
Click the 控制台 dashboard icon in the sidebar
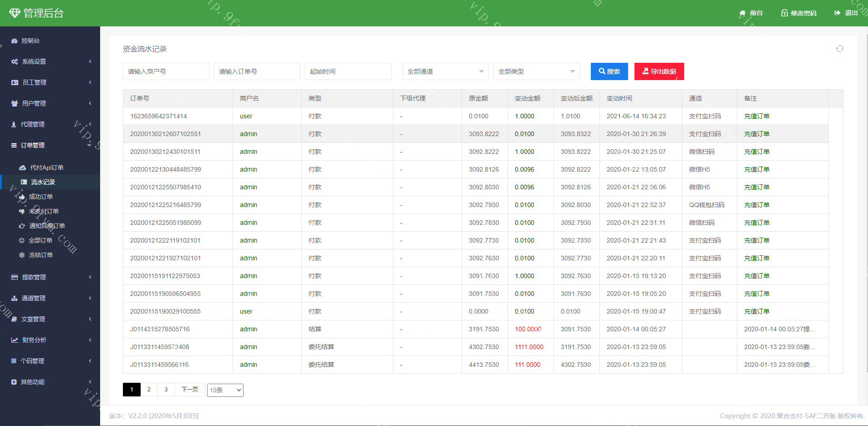point(15,41)
